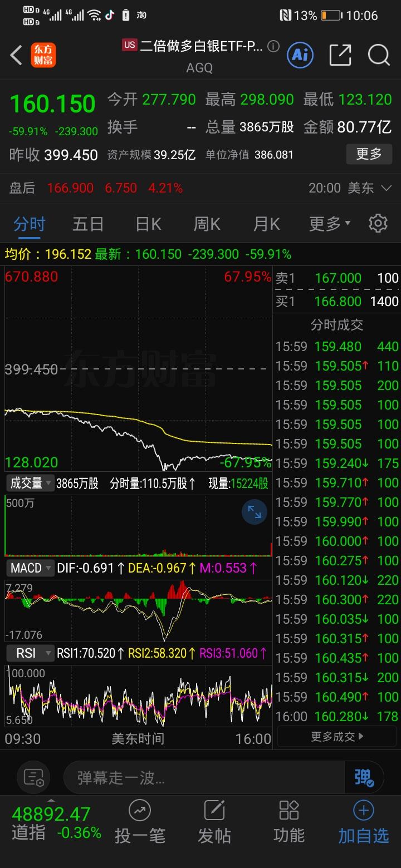Tap the 最低 123.120 value
The width and height of the screenshot is (401, 868).
click(x=365, y=100)
